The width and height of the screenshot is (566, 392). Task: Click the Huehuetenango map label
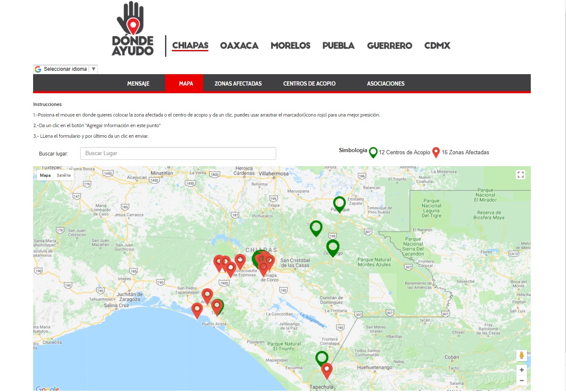coord(375,368)
